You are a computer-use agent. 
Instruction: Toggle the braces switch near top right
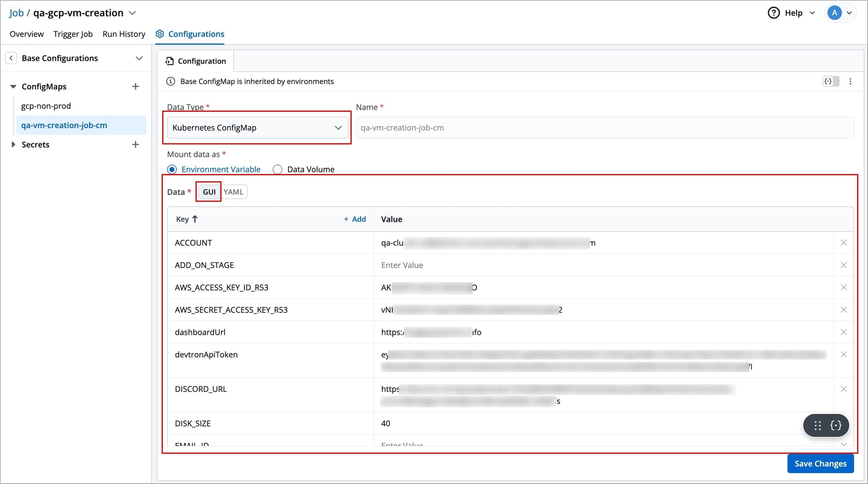(x=830, y=81)
